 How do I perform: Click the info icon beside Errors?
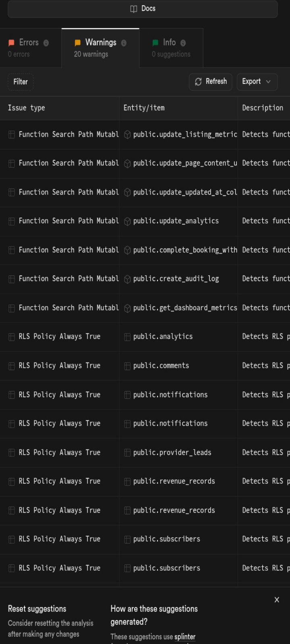coord(46,43)
